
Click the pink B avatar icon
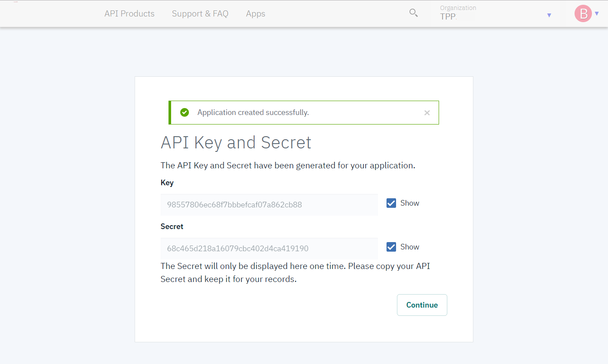coord(583,13)
